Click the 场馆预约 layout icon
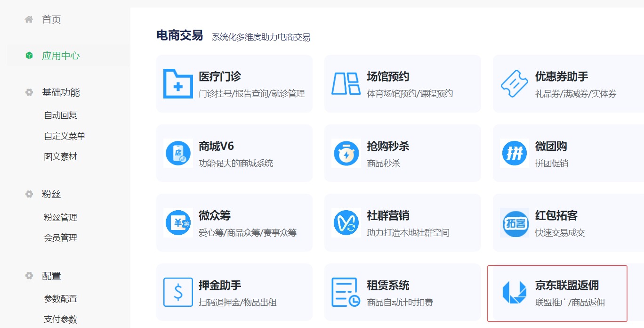 pos(346,83)
